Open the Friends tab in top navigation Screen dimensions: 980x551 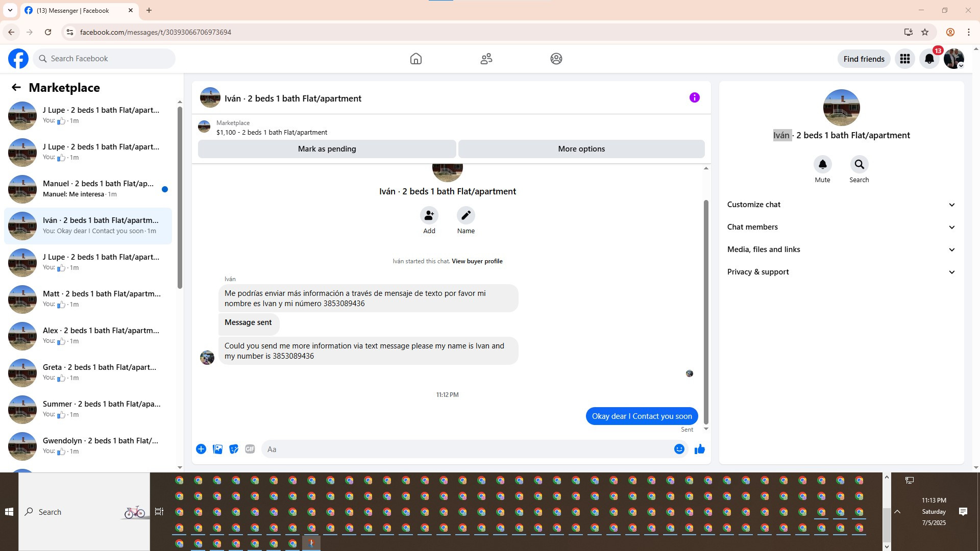click(486, 59)
